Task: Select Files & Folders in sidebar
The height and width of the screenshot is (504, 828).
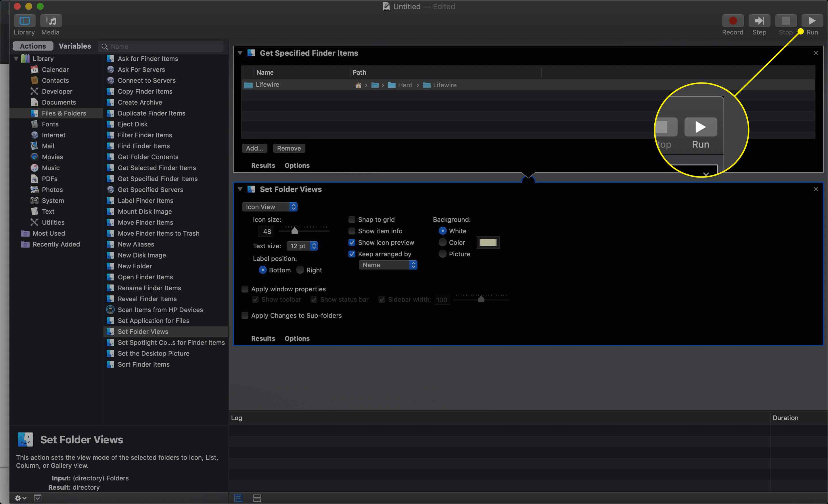Action: pyautogui.click(x=64, y=113)
